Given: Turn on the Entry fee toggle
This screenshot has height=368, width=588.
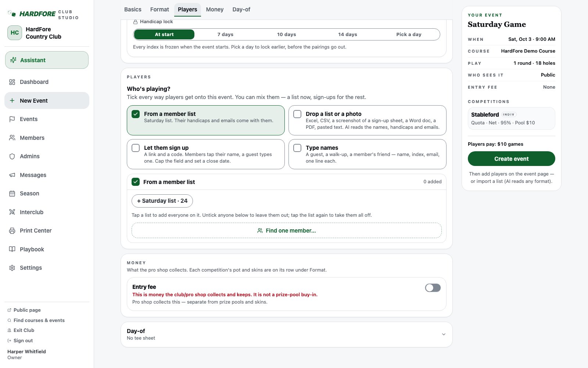Looking at the screenshot, I should (x=433, y=288).
